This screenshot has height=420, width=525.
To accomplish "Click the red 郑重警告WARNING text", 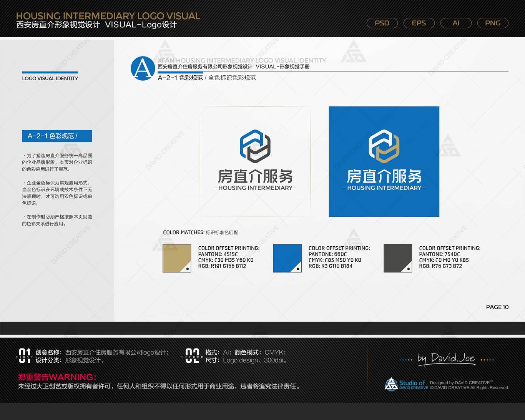I will pos(57,377).
